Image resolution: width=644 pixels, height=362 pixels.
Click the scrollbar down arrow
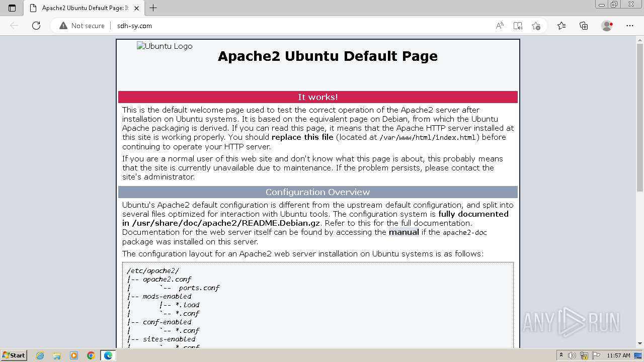click(x=640, y=344)
